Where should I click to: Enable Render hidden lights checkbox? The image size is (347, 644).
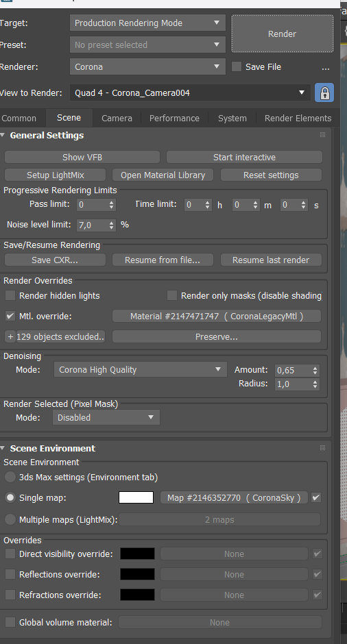coord(10,295)
